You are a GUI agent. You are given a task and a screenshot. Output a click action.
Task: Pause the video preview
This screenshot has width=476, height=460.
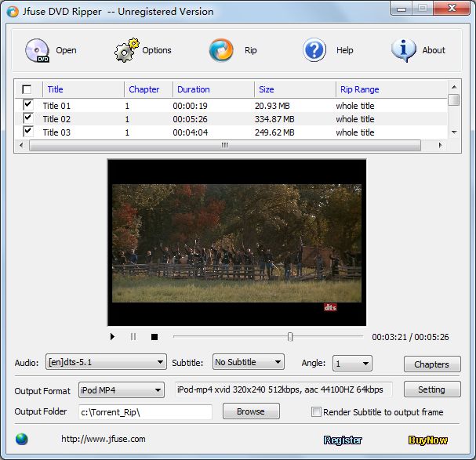click(133, 336)
